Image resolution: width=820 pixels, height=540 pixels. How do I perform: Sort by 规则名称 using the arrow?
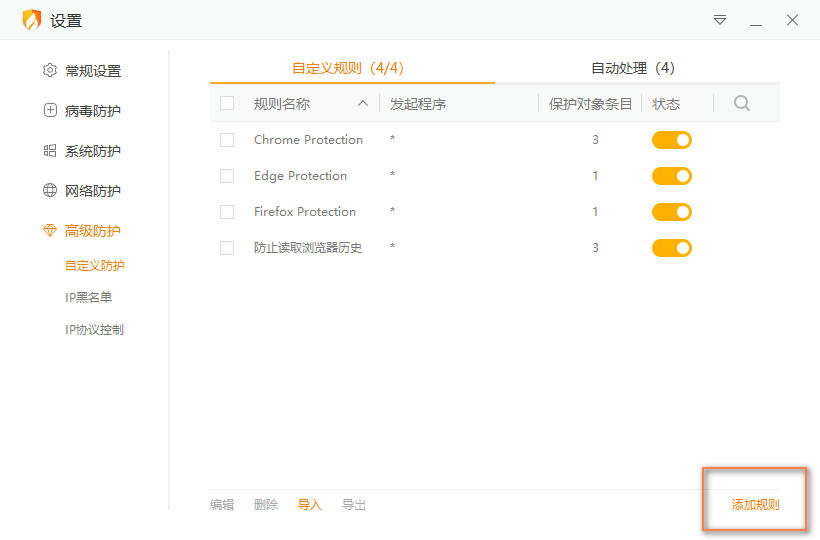362,103
